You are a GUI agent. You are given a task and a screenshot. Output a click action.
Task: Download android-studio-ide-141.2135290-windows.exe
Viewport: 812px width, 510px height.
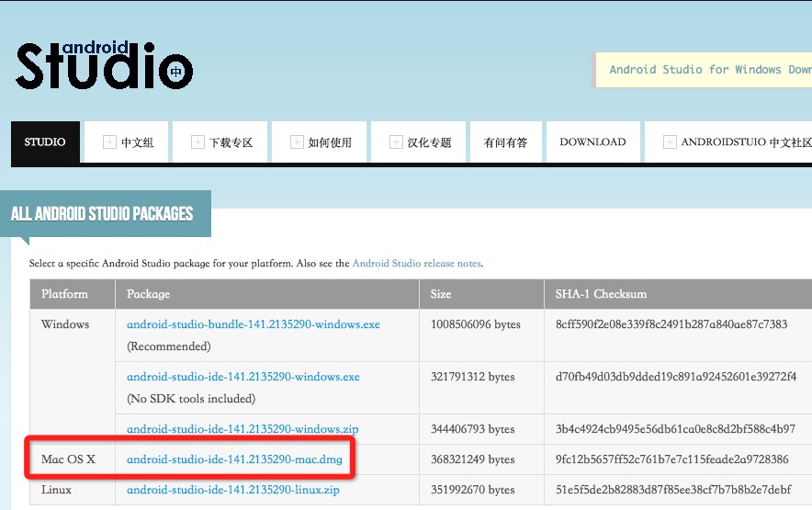(243, 377)
